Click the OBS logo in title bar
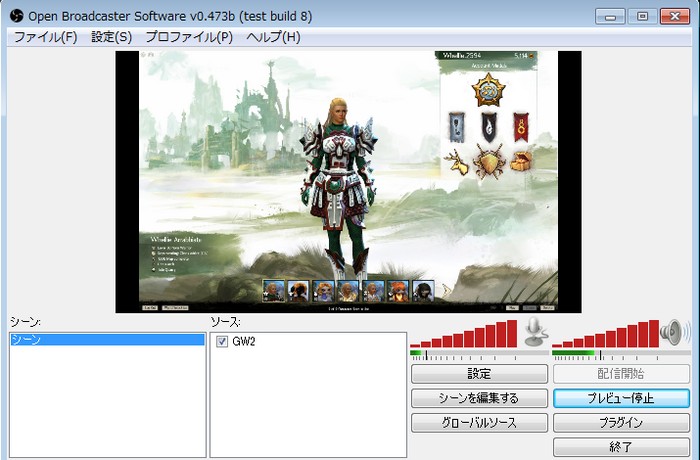Viewport: 700px width, 460px height. click(17, 16)
